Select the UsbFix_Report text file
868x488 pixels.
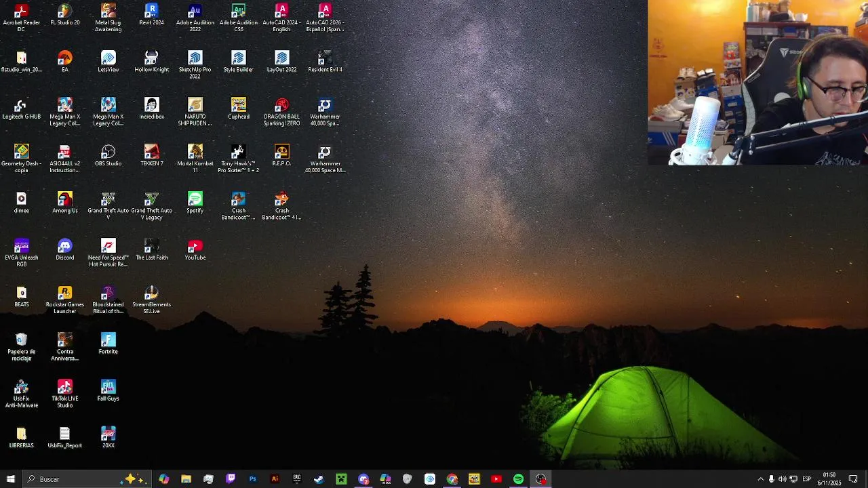tap(65, 437)
